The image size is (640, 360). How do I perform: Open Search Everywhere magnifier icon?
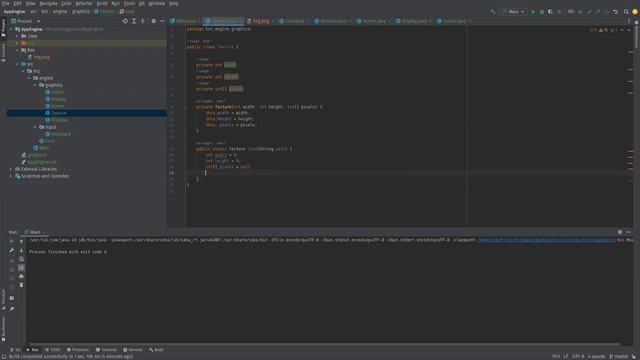(626, 12)
